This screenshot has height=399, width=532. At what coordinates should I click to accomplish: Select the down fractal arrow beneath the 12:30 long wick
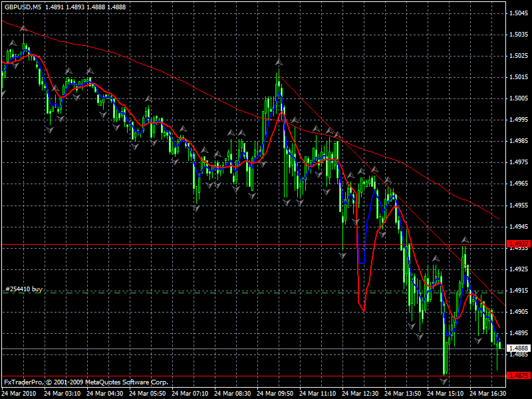click(342, 256)
